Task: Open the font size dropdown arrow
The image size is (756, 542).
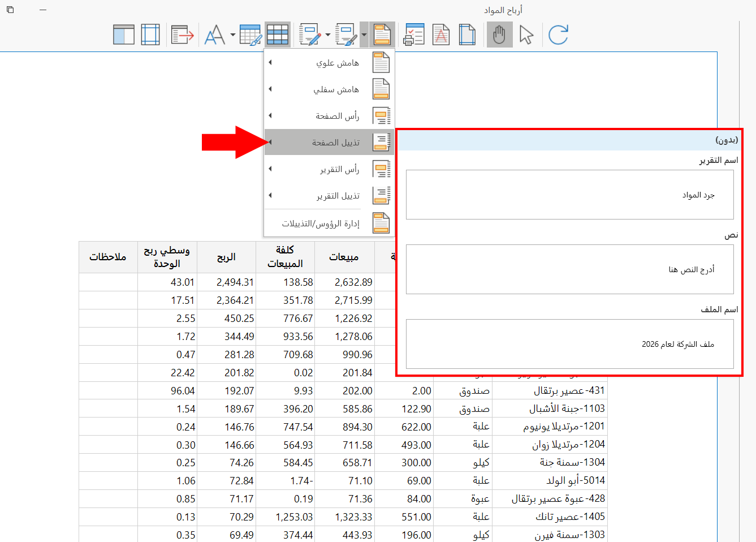Action: [x=232, y=35]
